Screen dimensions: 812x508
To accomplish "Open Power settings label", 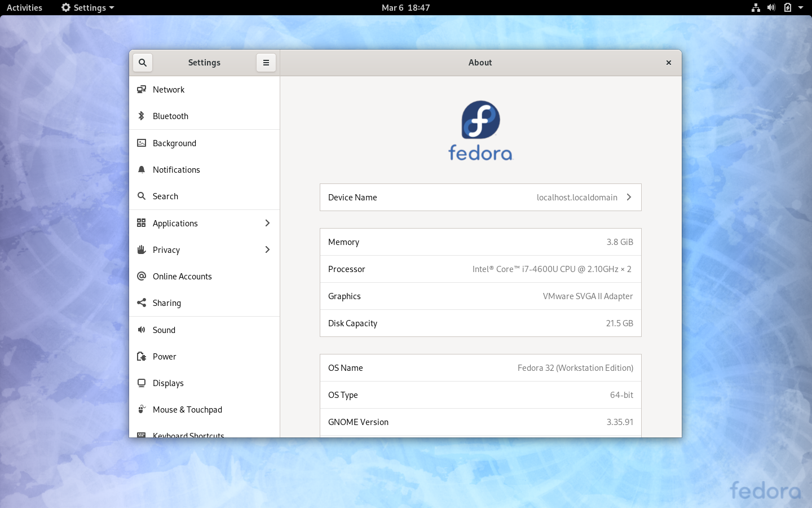I will (165, 357).
